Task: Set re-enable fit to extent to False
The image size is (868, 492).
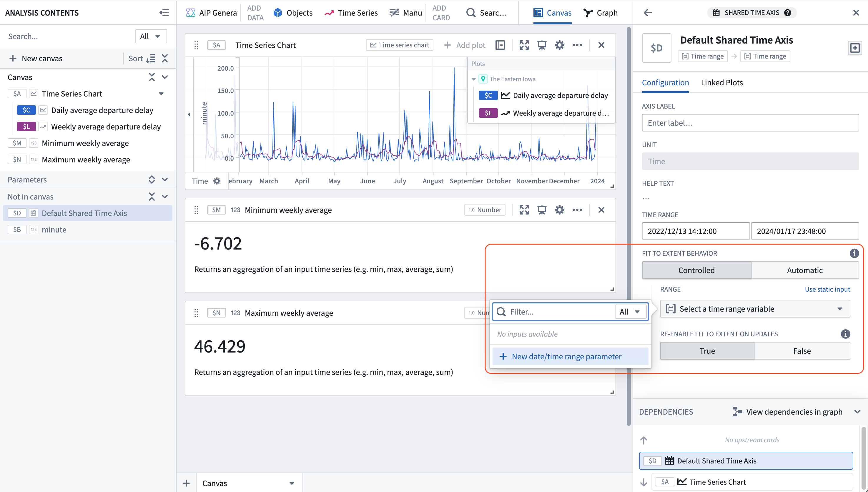Action: 802,351
